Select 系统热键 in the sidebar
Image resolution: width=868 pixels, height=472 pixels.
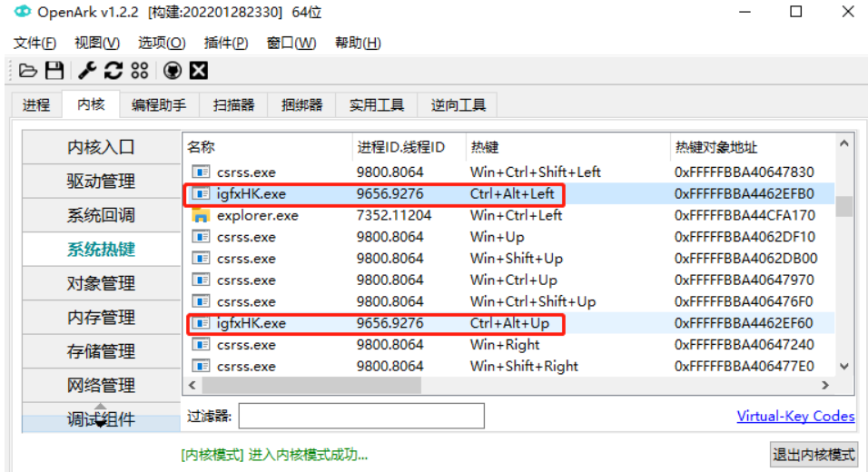click(101, 249)
